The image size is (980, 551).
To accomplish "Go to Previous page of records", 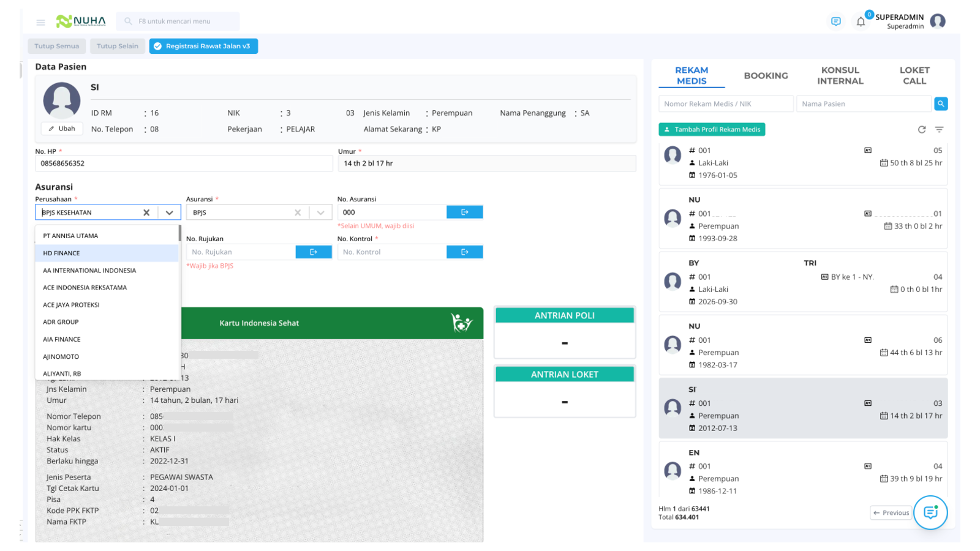I will tap(891, 513).
